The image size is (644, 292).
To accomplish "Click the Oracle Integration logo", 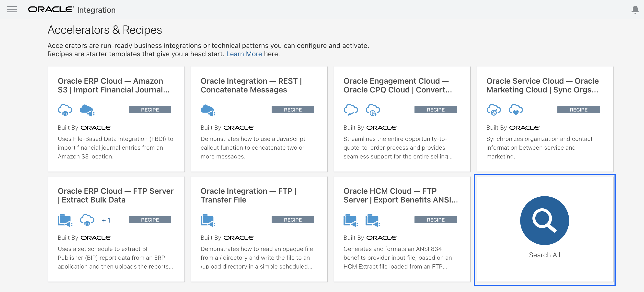I will coord(71,10).
